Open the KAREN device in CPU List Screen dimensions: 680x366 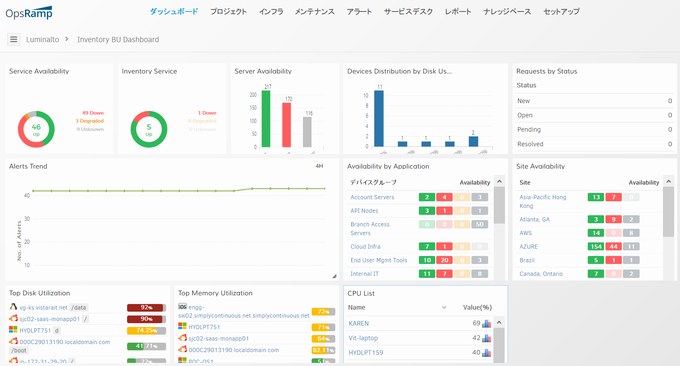point(359,324)
